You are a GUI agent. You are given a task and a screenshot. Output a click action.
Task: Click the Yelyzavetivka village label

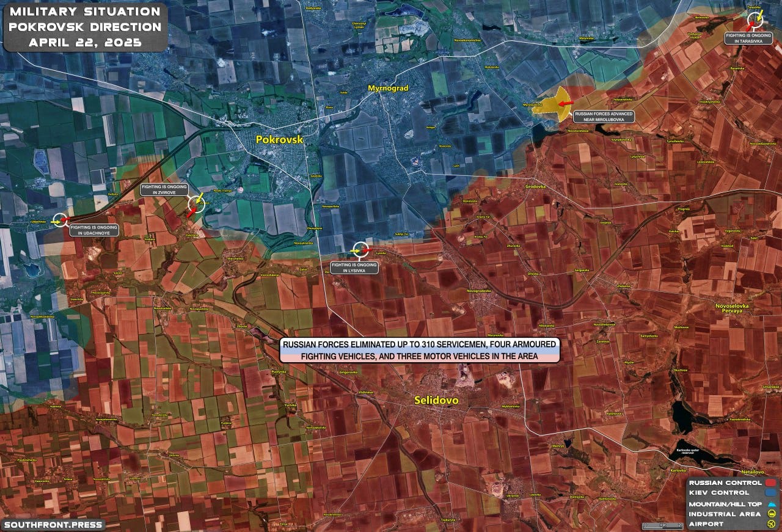tap(623, 99)
